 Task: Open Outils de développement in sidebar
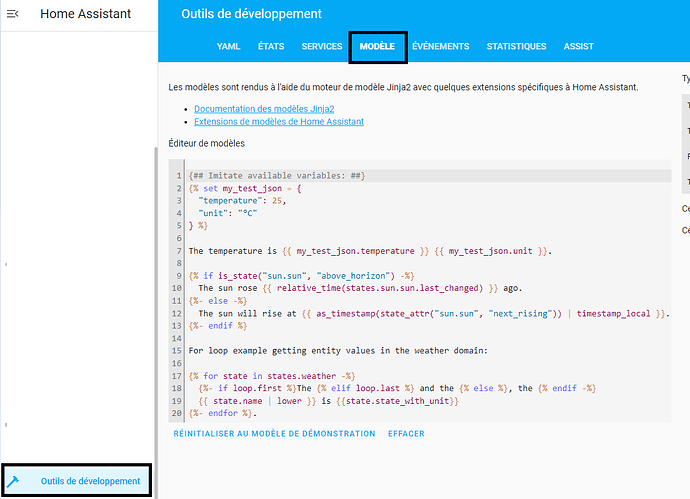click(90, 481)
